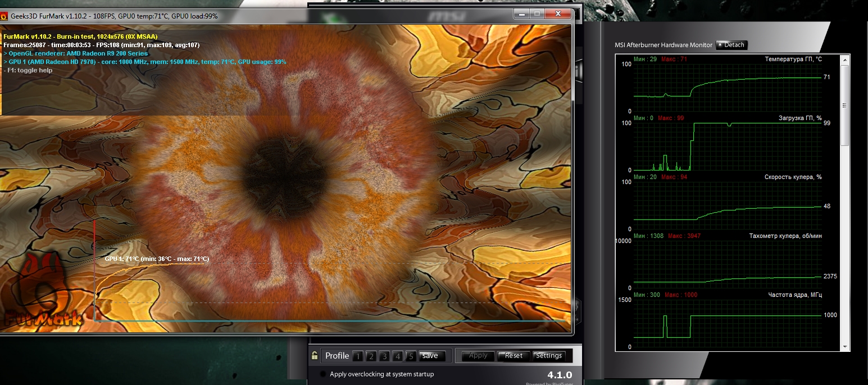Click the Apply button in Afterburner
This screenshot has height=385, width=868.
pos(478,356)
